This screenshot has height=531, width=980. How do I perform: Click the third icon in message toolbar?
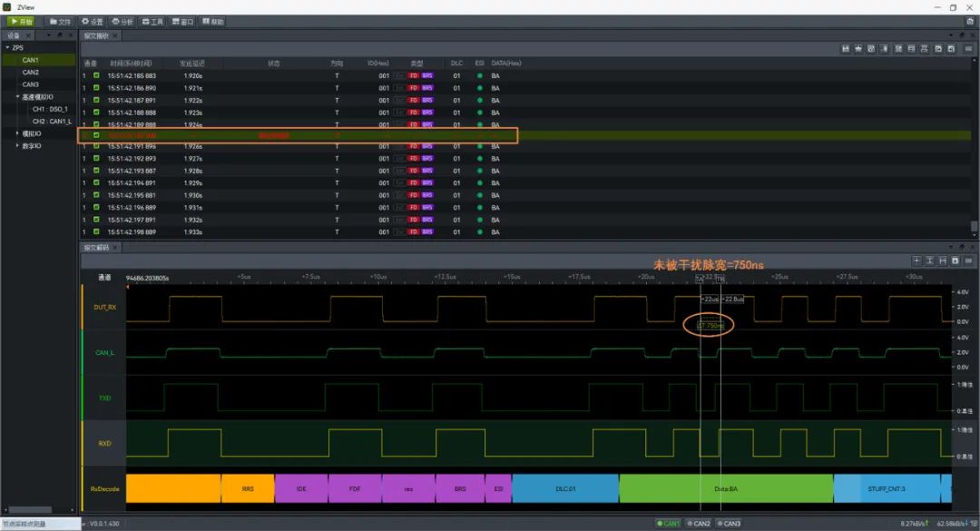click(x=871, y=49)
